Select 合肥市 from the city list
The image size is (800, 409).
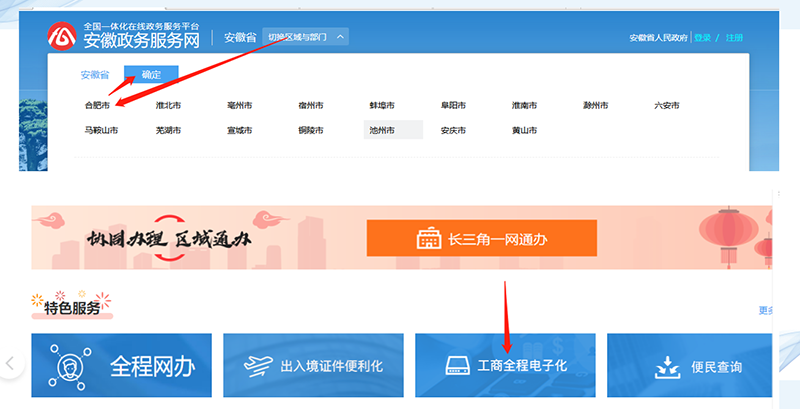[97, 106]
